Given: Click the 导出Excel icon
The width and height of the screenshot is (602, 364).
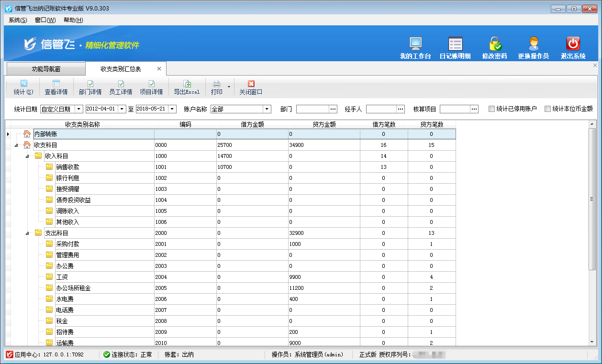Looking at the screenshot, I should tap(187, 84).
